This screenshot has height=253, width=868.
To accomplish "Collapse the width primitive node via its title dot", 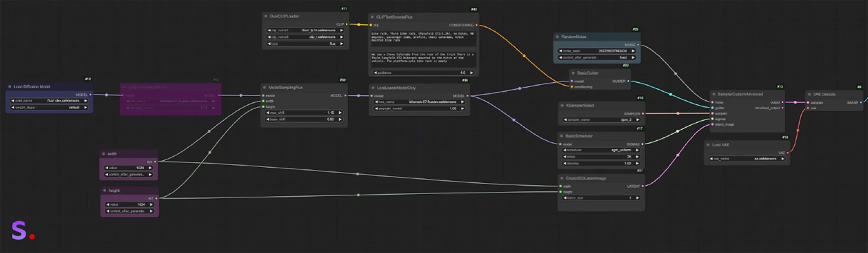I will click(x=104, y=154).
